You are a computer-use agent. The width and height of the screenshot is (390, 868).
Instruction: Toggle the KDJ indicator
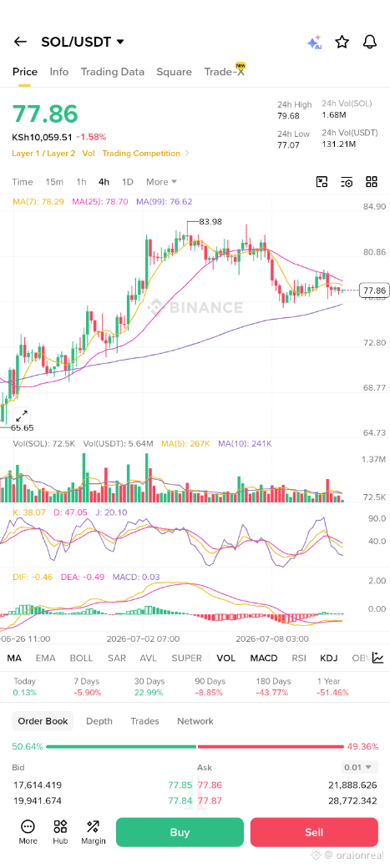coord(329,658)
